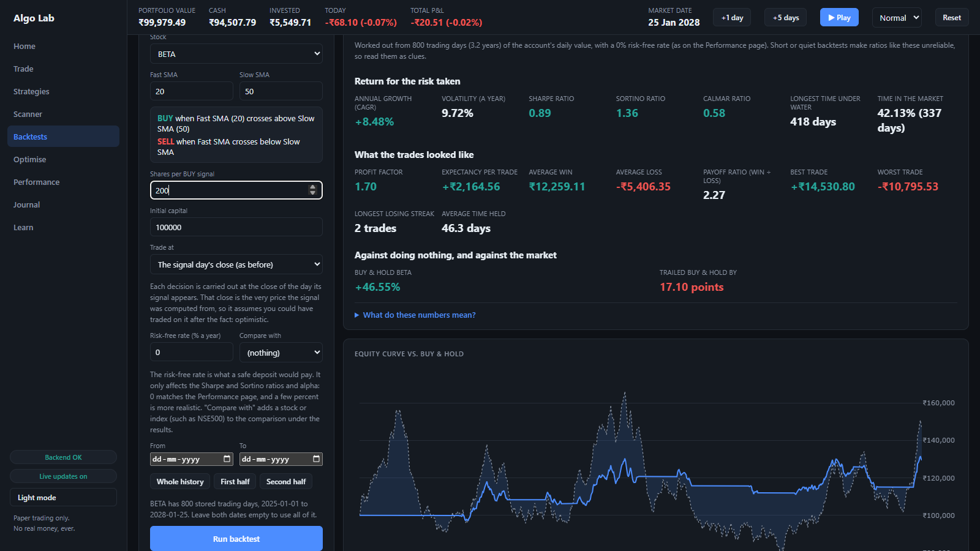Click Run backtest
Screen dimensions: 980x551
coord(236,539)
